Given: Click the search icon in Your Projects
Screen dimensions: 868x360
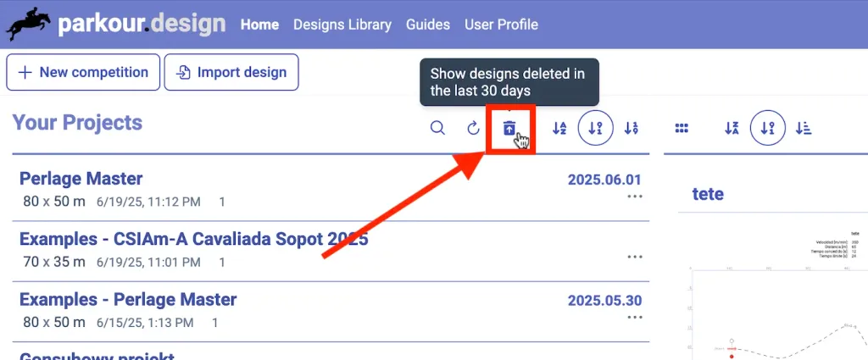Looking at the screenshot, I should (437, 129).
